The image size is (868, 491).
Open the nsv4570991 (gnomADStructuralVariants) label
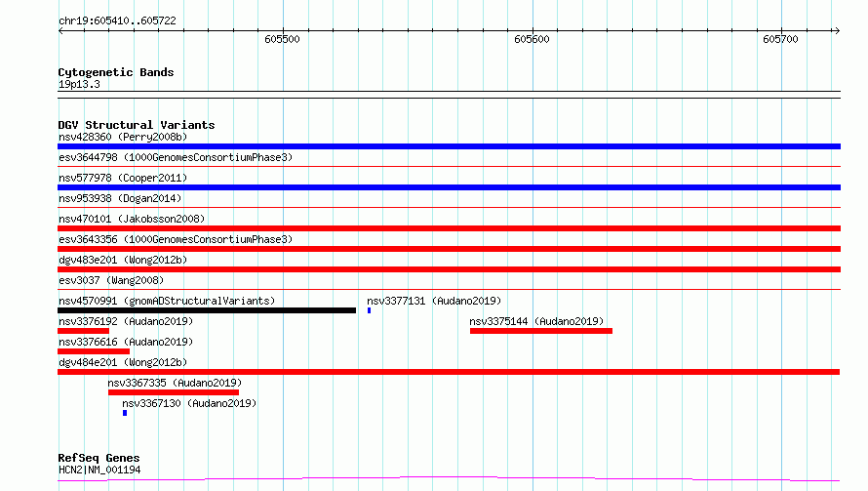point(167,301)
